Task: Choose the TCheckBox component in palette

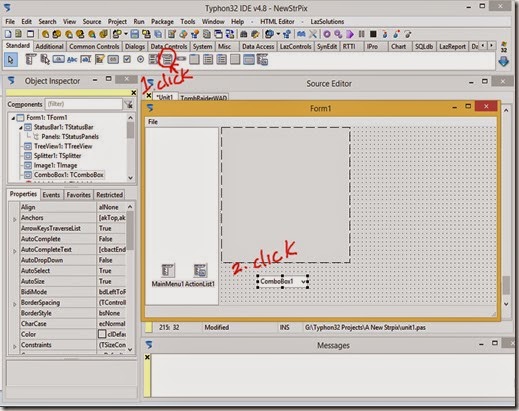Action: click(x=127, y=60)
